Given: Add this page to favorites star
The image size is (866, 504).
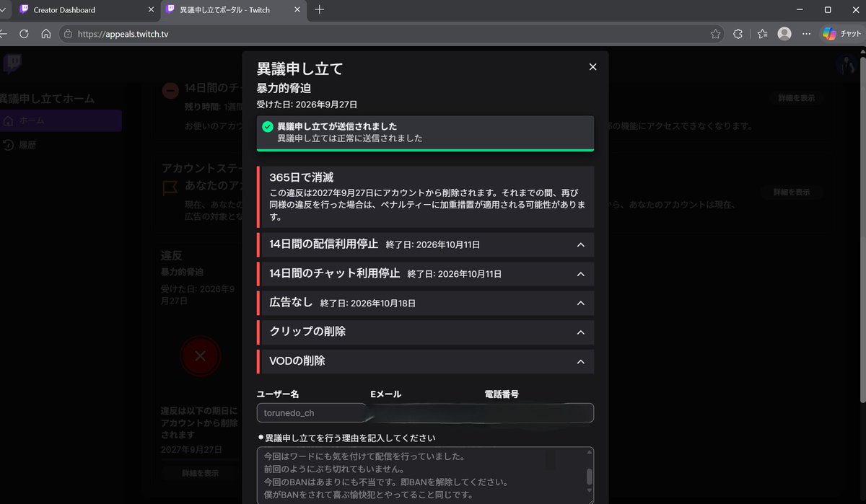Looking at the screenshot, I should 715,34.
